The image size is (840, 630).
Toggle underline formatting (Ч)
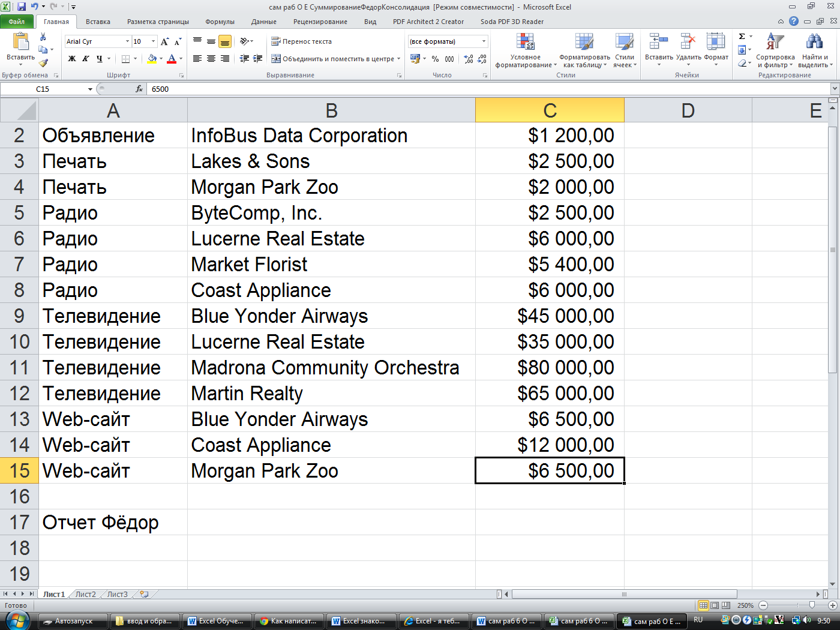tap(100, 59)
